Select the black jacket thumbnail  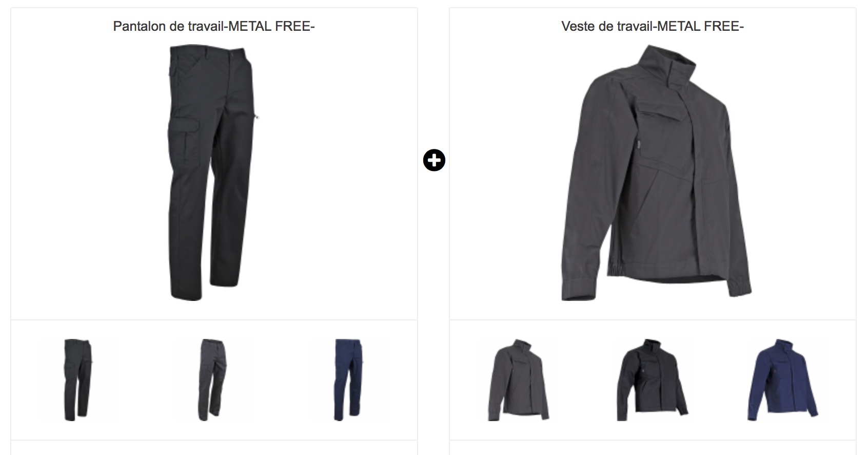point(652,380)
